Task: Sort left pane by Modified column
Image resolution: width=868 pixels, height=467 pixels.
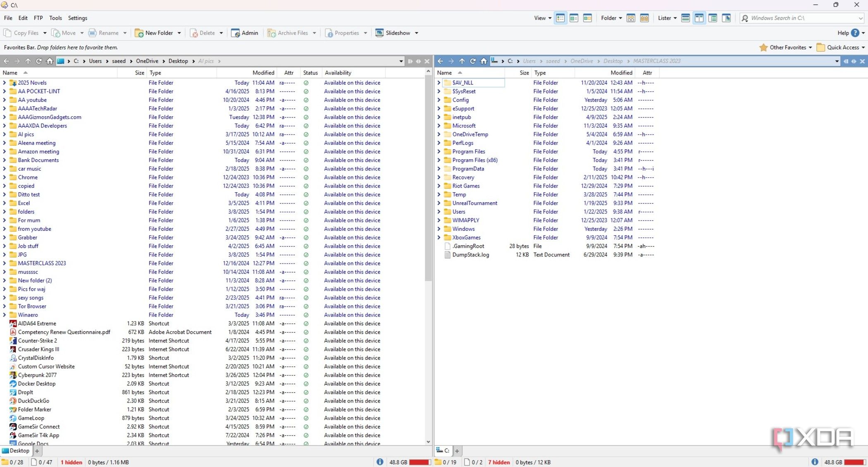Action: coord(263,73)
